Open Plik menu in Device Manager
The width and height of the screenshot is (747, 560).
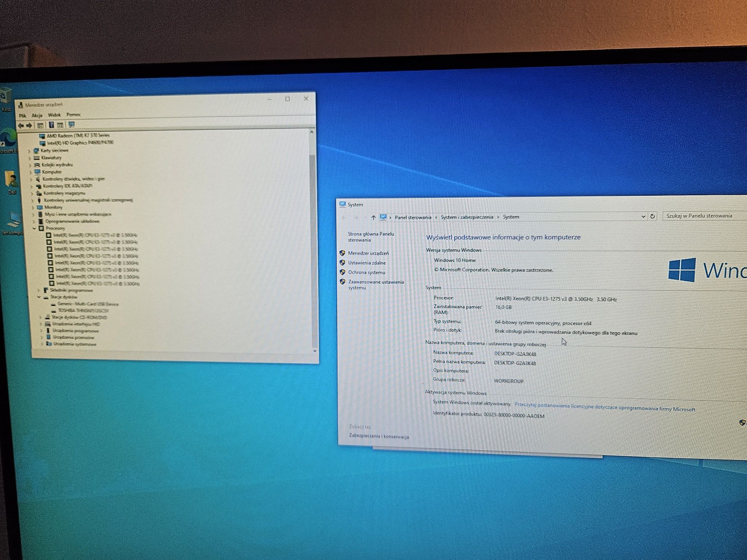[x=22, y=116]
